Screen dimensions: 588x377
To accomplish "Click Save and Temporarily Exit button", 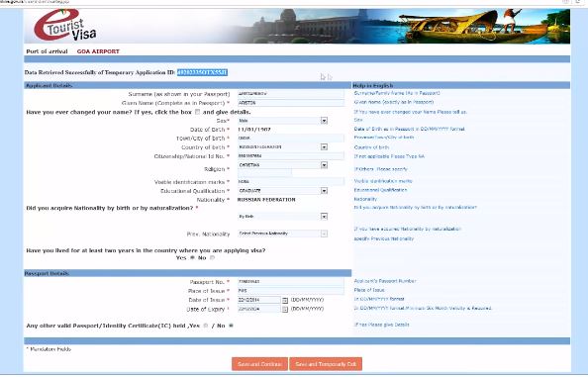I will coord(326,364).
